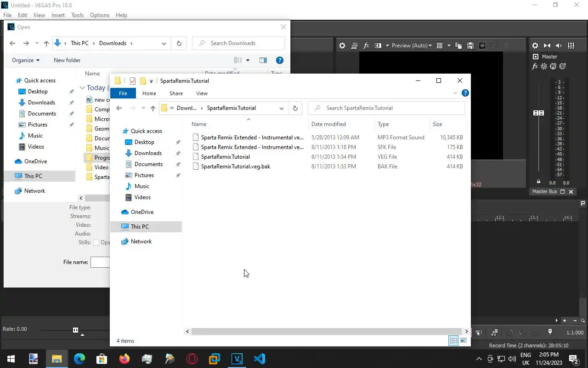This screenshot has width=588, height=368.
Task: Open OneDrive in SpartaRemixTutorial navigation pane
Action: [x=142, y=212]
